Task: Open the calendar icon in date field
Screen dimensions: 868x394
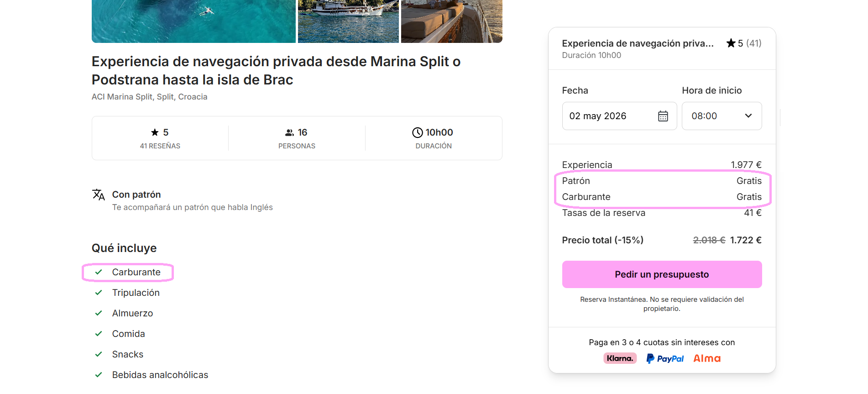Action: [663, 116]
